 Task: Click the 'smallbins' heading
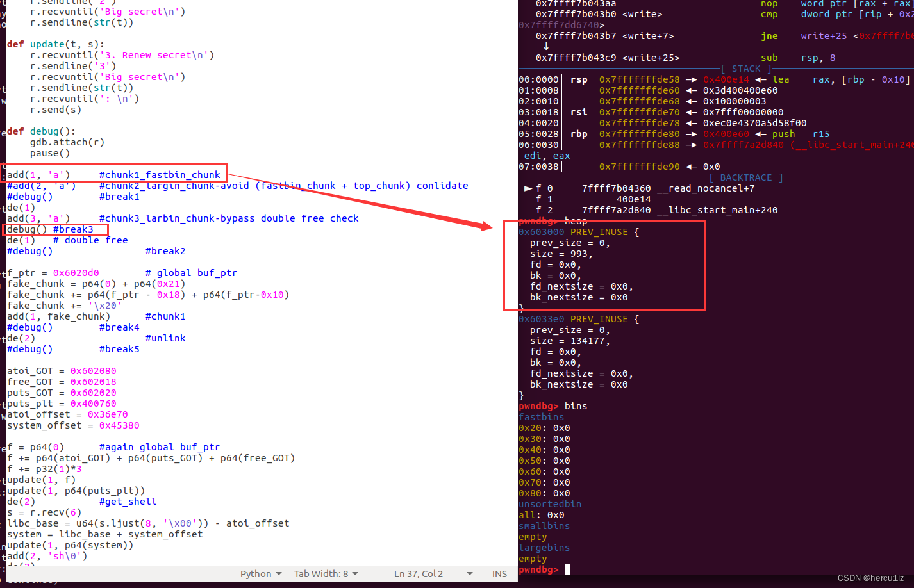(544, 526)
